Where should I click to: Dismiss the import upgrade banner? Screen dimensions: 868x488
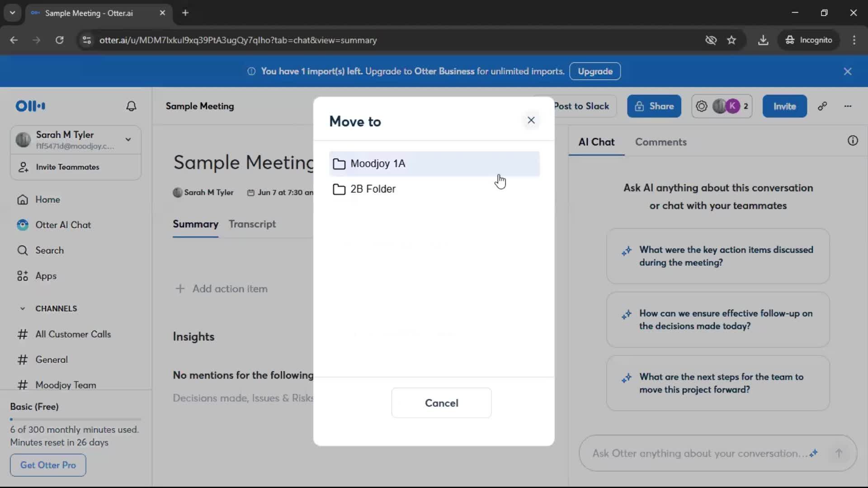[848, 71]
